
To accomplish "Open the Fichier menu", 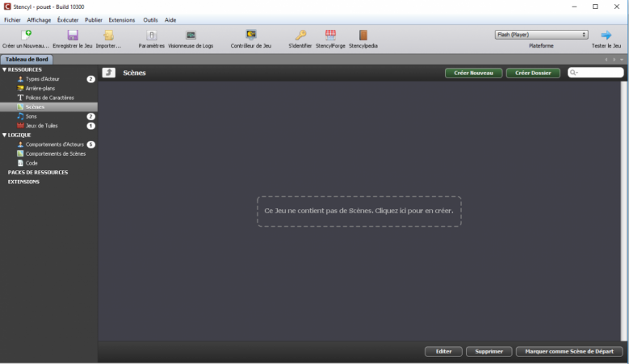I will [12, 19].
